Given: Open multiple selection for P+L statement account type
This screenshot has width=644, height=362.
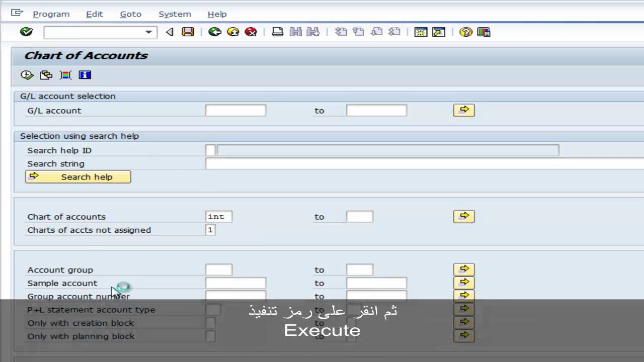Looking at the screenshot, I should pyautogui.click(x=464, y=309).
